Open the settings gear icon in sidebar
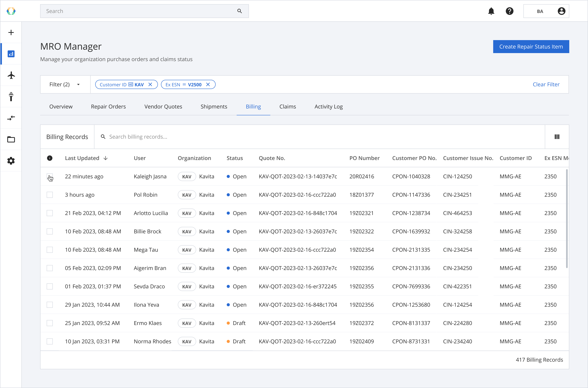 pos(11,161)
